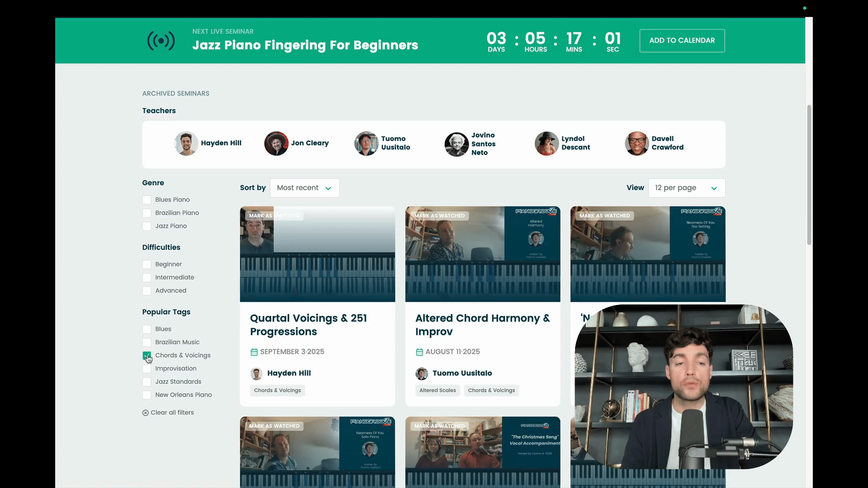868x488 pixels.
Task: Mark Altered Chord Harmony seminar as watched
Action: point(439,216)
